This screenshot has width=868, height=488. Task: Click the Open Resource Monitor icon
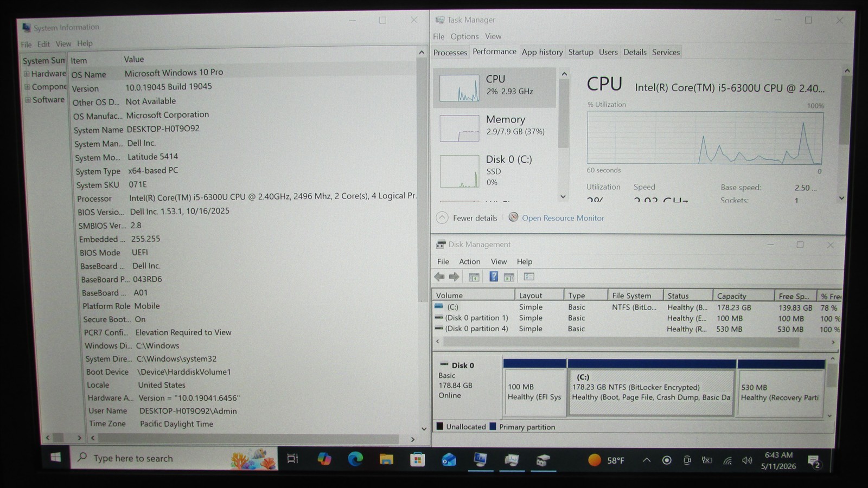pyautogui.click(x=513, y=217)
